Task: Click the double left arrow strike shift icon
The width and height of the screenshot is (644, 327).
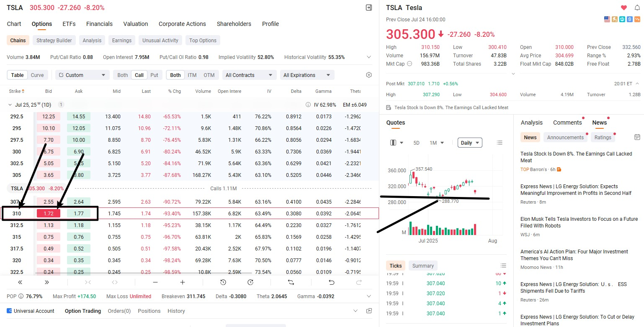Action: coord(20,282)
